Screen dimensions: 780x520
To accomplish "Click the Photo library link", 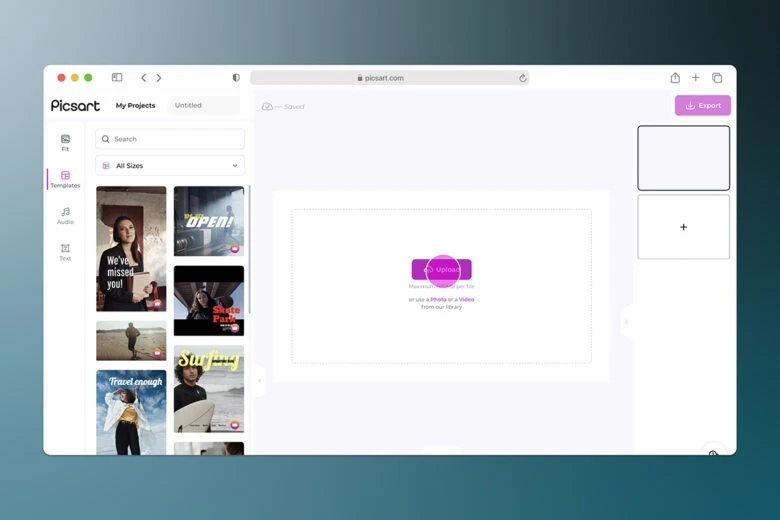I will coord(438,299).
